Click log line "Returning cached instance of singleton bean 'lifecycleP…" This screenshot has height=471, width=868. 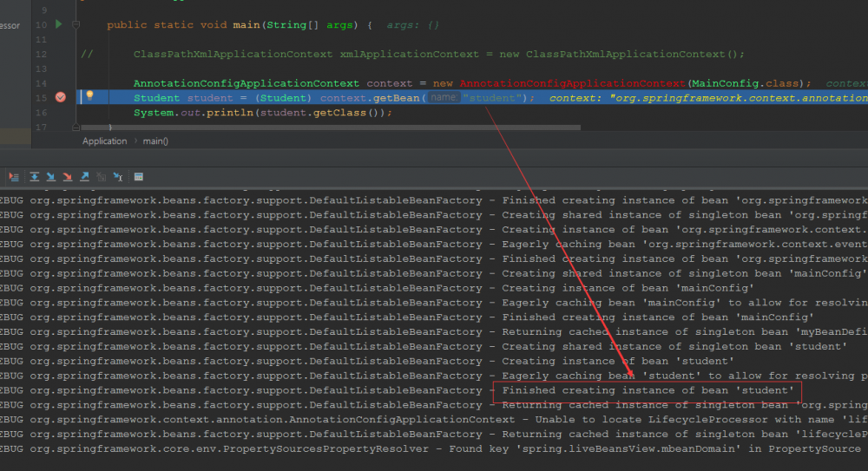click(x=685, y=434)
